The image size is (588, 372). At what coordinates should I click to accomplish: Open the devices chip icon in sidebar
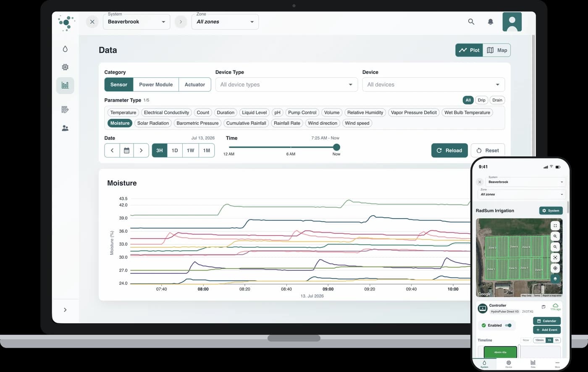(x=65, y=67)
